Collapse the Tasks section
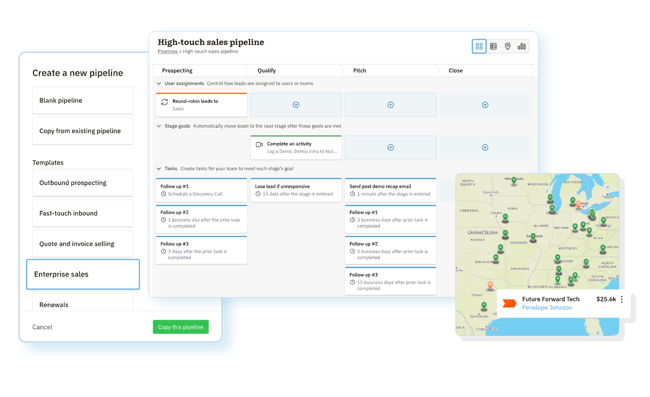This screenshot has width=650, height=397. (x=159, y=169)
